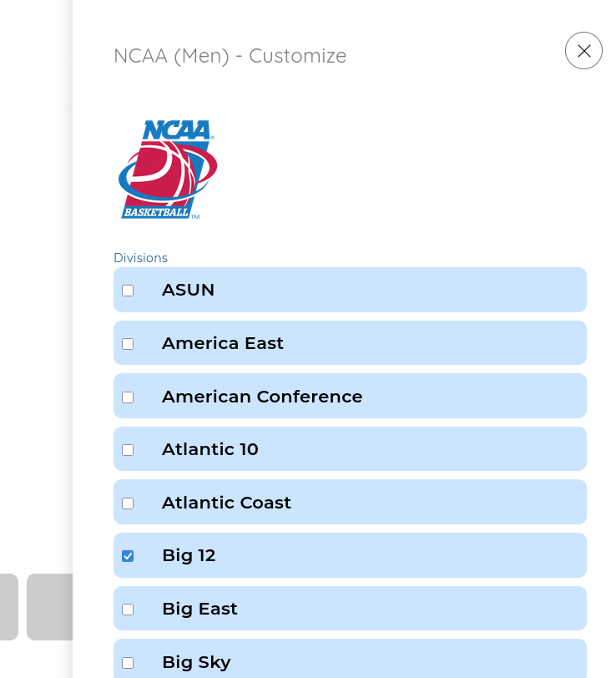Check the America East checkbox

click(x=128, y=344)
